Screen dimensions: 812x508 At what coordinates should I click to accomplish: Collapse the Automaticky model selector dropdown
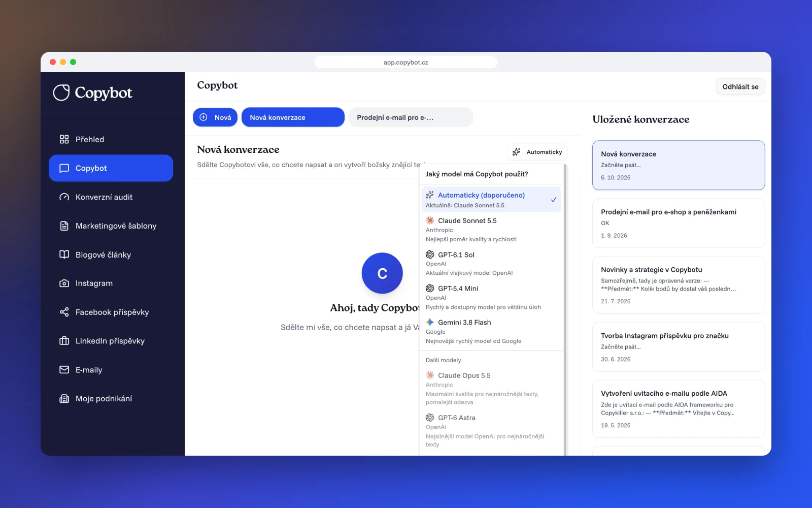pos(537,152)
